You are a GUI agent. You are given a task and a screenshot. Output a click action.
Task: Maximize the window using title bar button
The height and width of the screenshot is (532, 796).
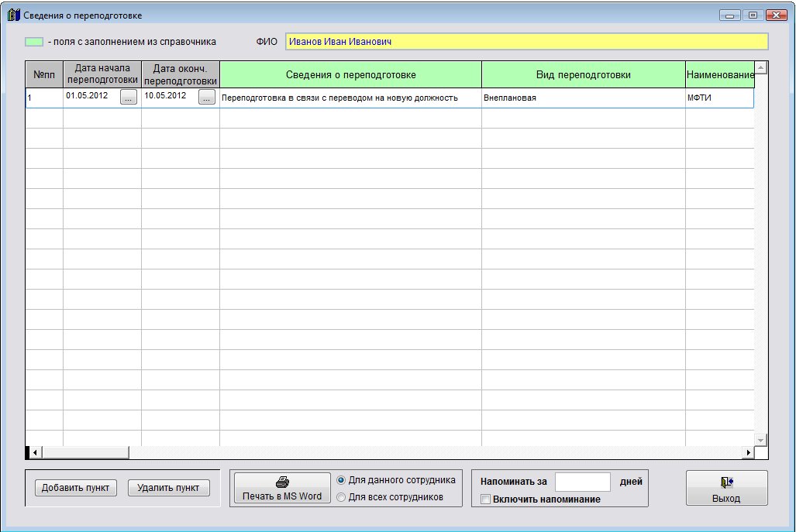point(752,15)
